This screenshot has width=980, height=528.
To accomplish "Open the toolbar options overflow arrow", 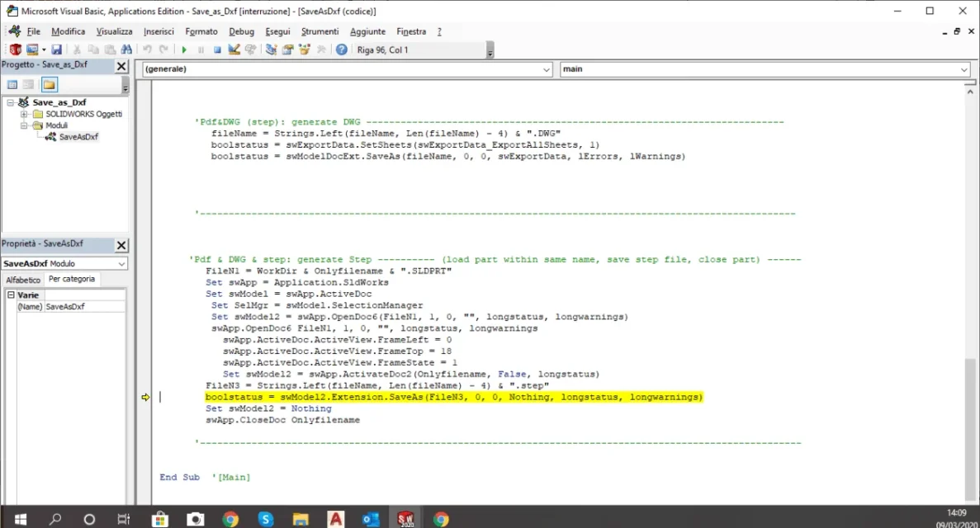I will (490, 51).
